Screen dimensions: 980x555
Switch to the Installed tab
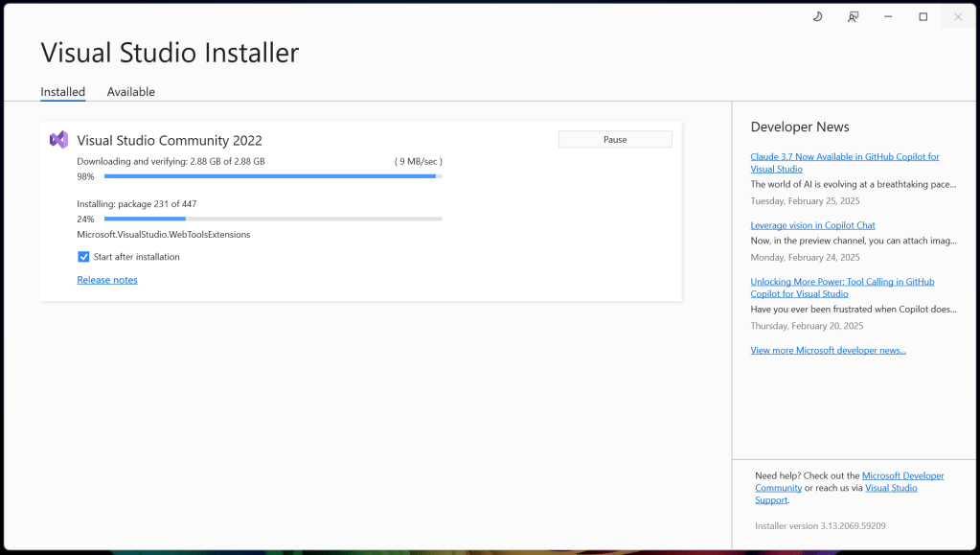62,92
